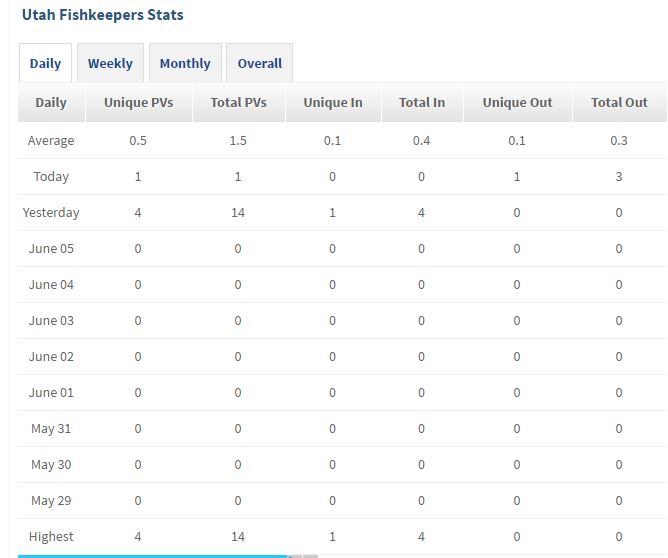This screenshot has height=558, width=668.
Task: Select the Unique In column header
Action: pyautogui.click(x=333, y=102)
